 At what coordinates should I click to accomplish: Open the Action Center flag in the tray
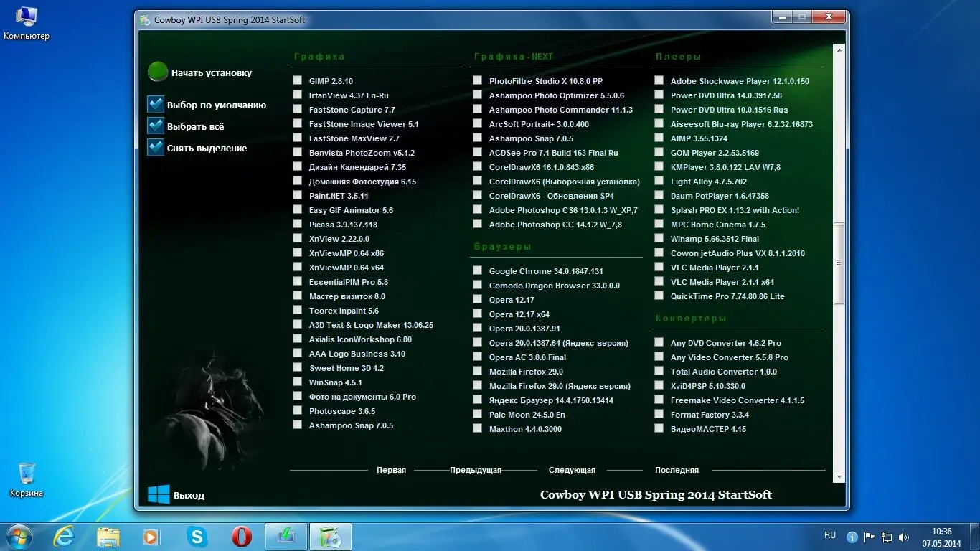pos(870,537)
